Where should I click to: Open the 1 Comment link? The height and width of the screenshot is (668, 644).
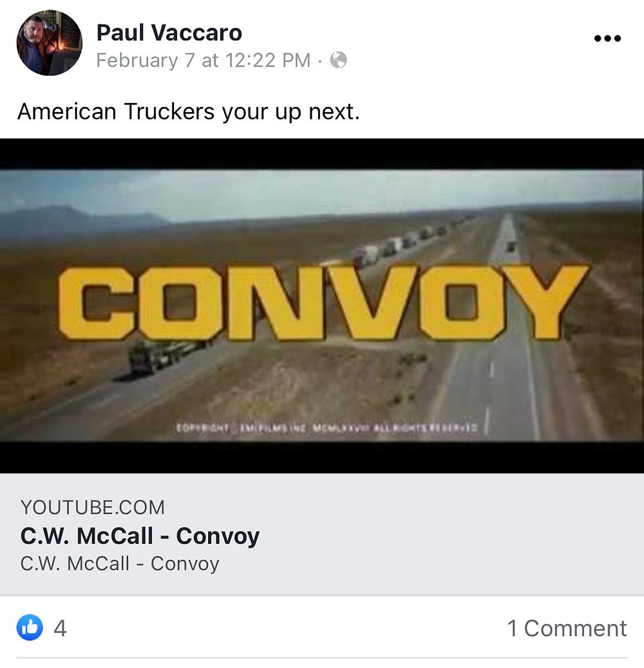(x=567, y=628)
